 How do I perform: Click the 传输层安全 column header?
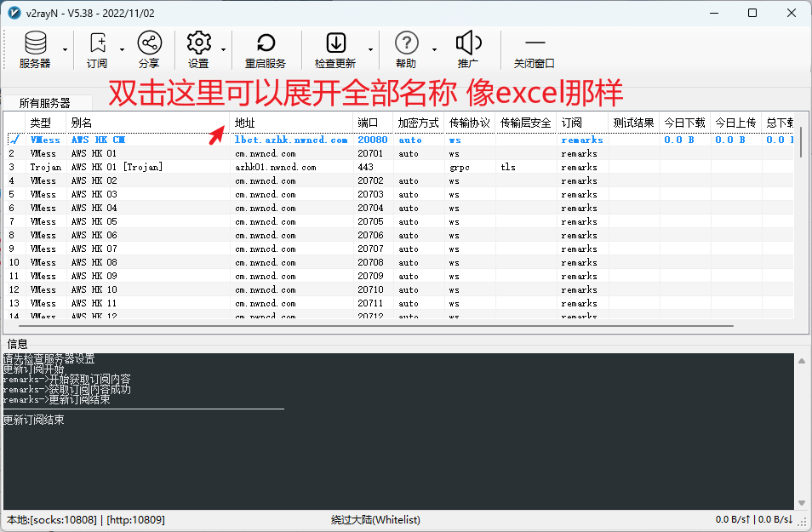pos(526,123)
